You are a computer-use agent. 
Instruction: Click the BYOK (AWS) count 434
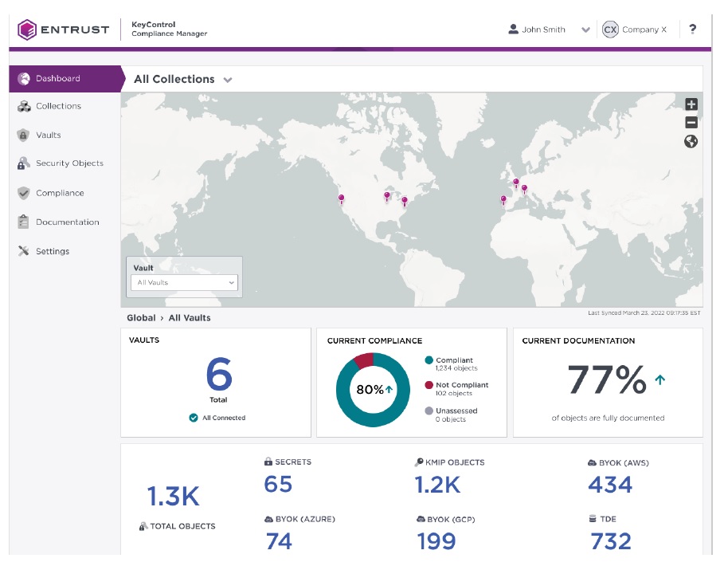(x=610, y=485)
